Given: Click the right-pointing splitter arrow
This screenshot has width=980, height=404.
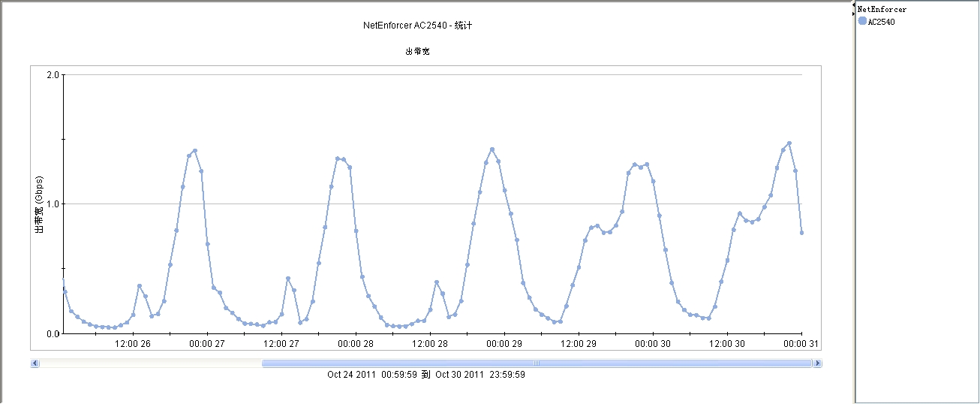Looking at the screenshot, I should (x=853, y=14).
